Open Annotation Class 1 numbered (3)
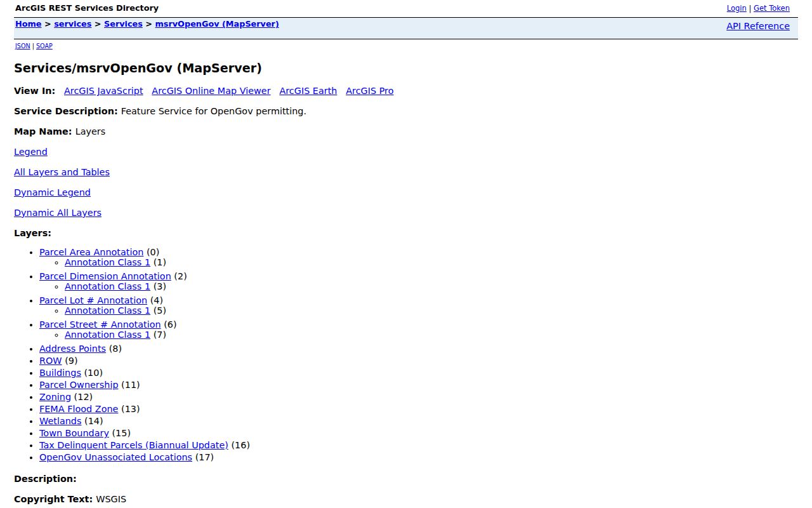The width and height of the screenshot is (812, 508). coord(107,286)
